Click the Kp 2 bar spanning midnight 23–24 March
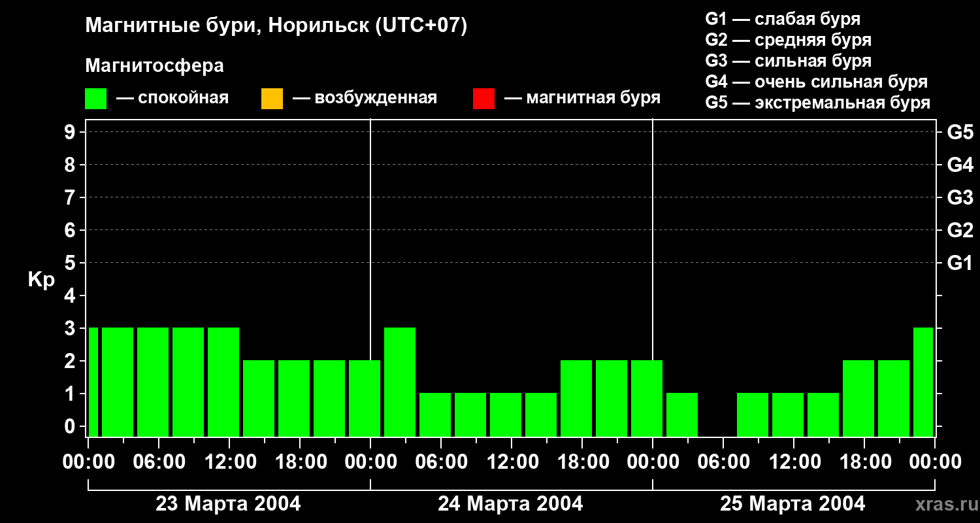The height and width of the screenshot is (523, 980). point(365,398)
